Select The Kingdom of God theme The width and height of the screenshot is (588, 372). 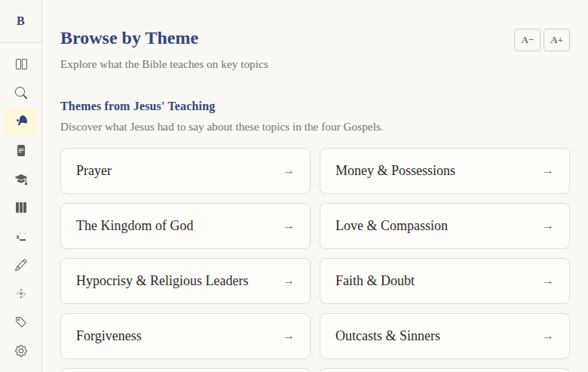[x=185, y=226]
